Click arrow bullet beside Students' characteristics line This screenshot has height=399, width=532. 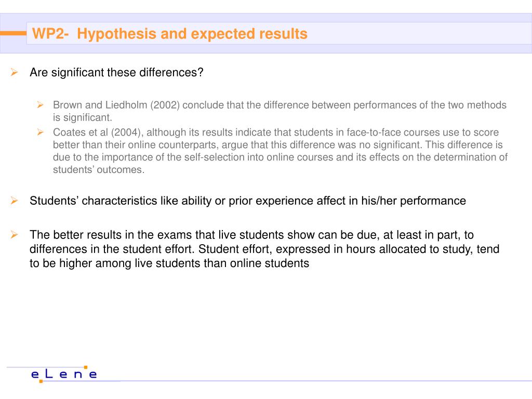14,200
